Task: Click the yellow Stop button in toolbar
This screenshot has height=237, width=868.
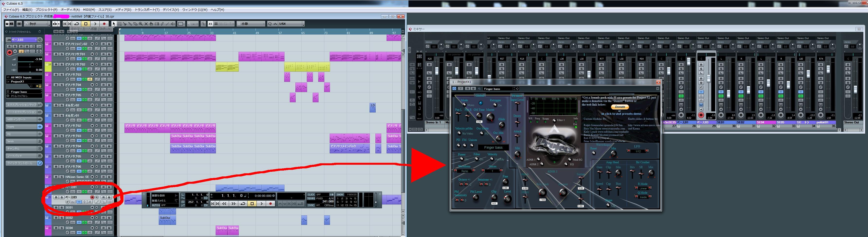Action: coord(86,24)
